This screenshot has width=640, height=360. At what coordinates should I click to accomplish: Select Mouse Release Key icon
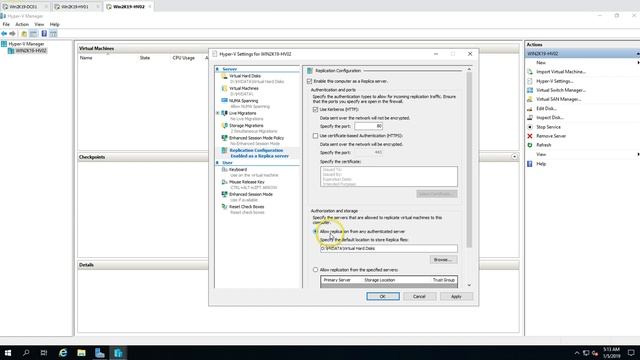224,182
